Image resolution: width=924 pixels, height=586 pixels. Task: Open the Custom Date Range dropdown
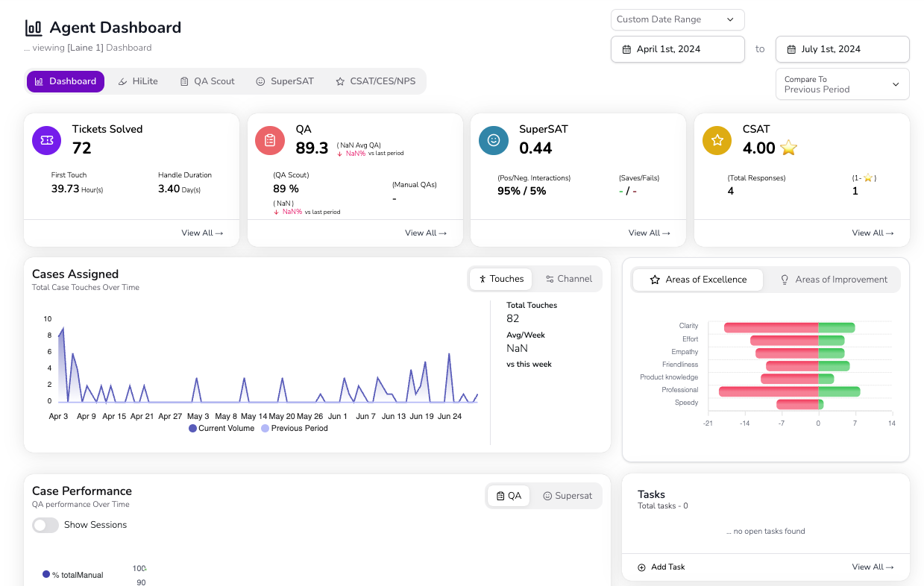tap(677, 19)
